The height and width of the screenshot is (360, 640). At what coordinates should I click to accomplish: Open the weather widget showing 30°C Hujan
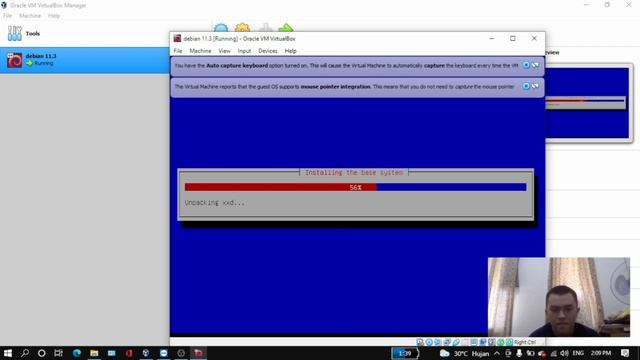(464, 353)
